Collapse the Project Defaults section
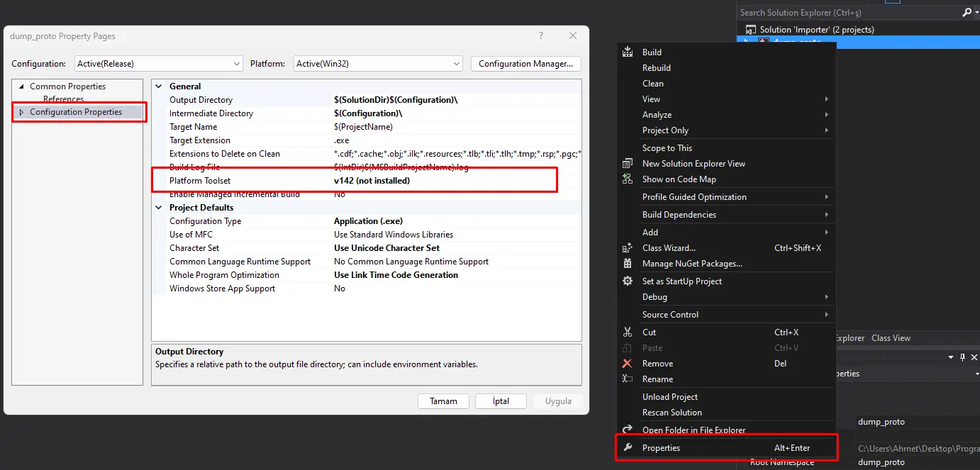The height and width of the screenshot is (470, 980). point(159,208)
